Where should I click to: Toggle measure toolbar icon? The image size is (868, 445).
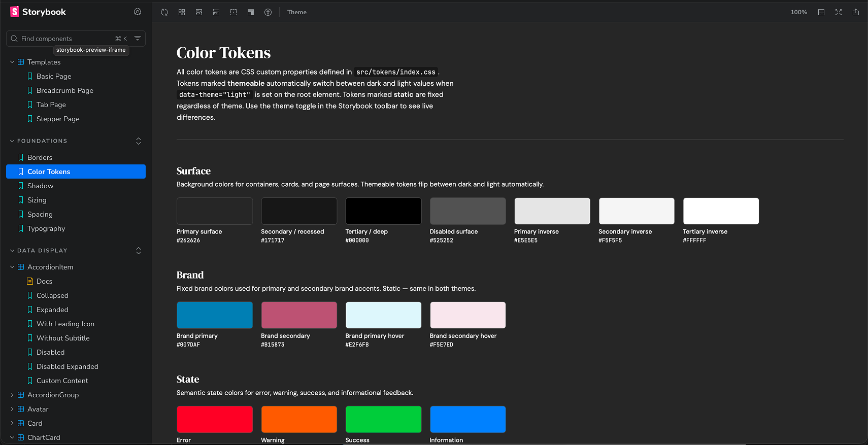[x=216, y=12]
